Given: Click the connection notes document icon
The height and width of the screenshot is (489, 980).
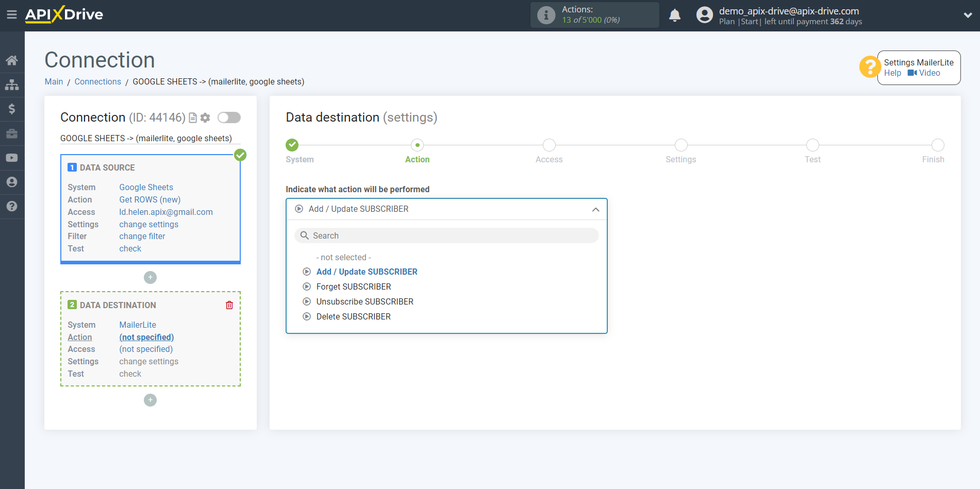Looking at the screenshot, I should [x=193, y=118].
